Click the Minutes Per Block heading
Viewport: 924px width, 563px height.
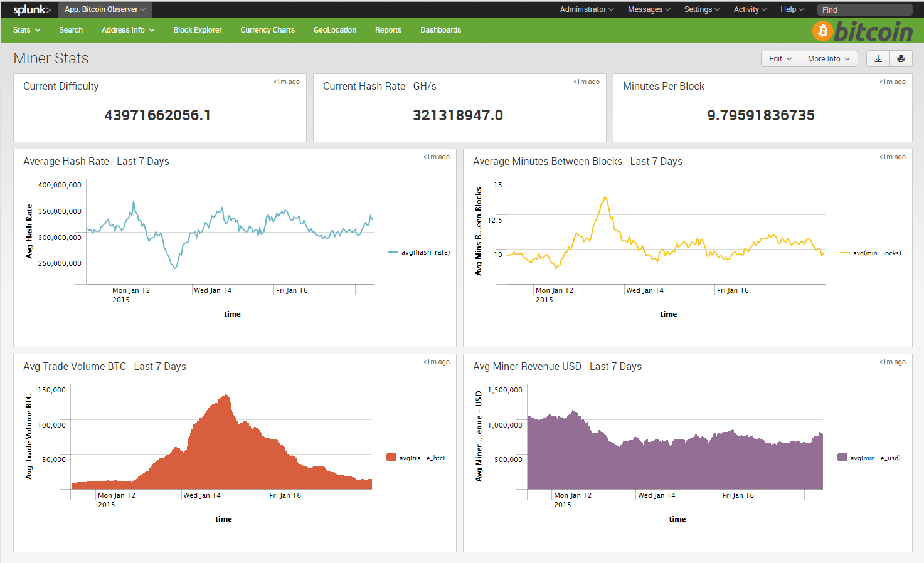pos(664,87)
